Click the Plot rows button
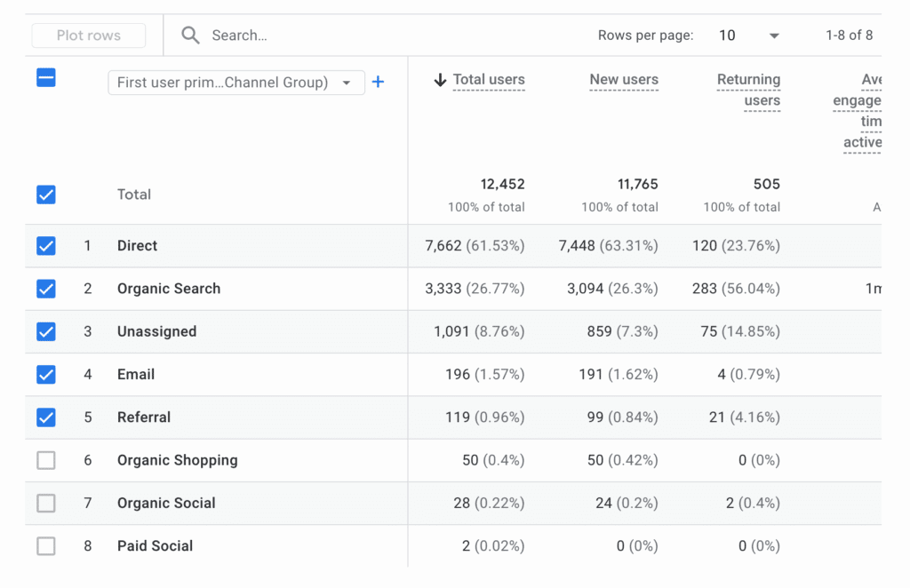910x588 pixels. (x=89, y=36)
